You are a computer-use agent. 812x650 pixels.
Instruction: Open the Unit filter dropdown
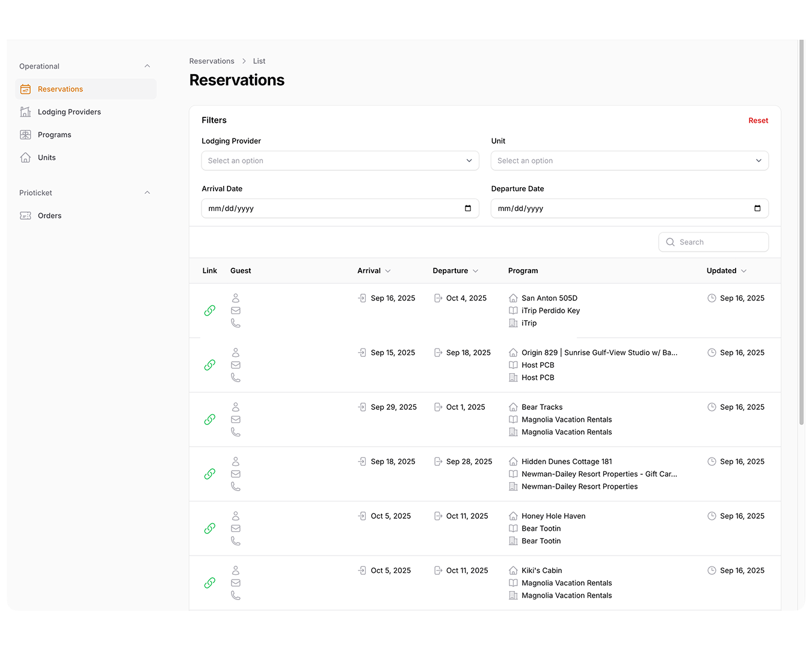[630, 161]
